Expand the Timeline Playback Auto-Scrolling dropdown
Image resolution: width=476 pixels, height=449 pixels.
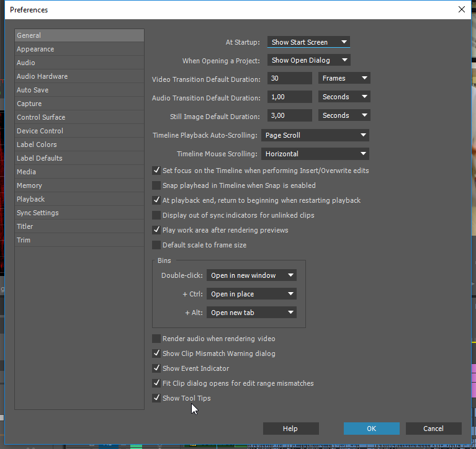click(x=315, y=135)
